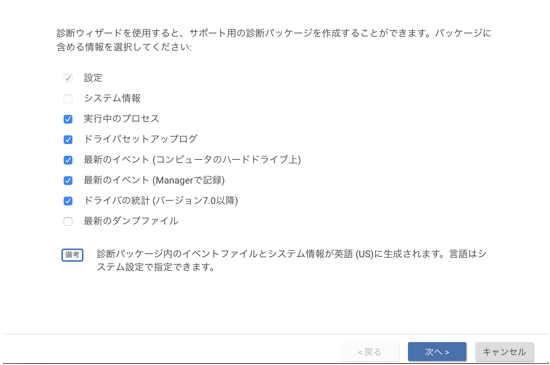The image size is (550, 365).
Task: Click the 次へ > button
Action: pyautogui.click(x=437, y=352)
